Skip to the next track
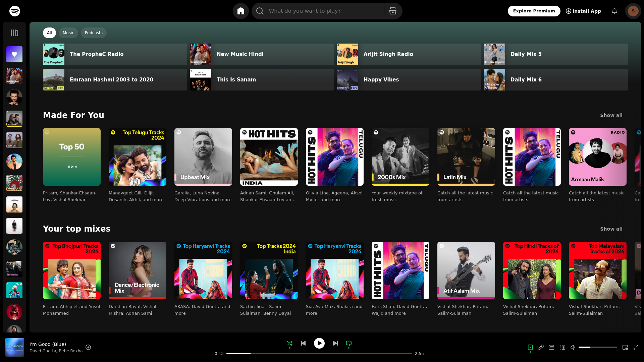The height and width of the screenshot is (362, 644). (x=335, y=343)
